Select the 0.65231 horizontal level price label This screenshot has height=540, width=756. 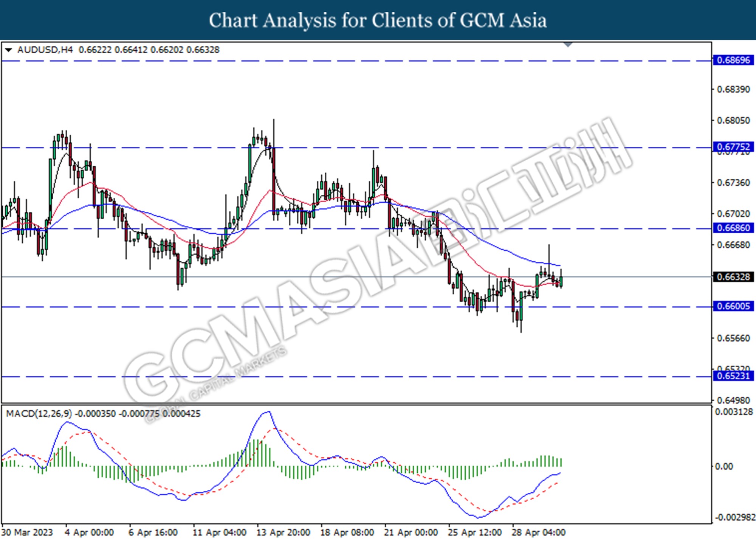pyautogui.click(x=733, y=376)
